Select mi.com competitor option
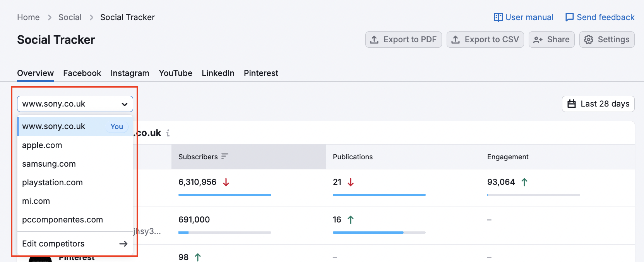644x262 pixels. (x=36, y=201)
